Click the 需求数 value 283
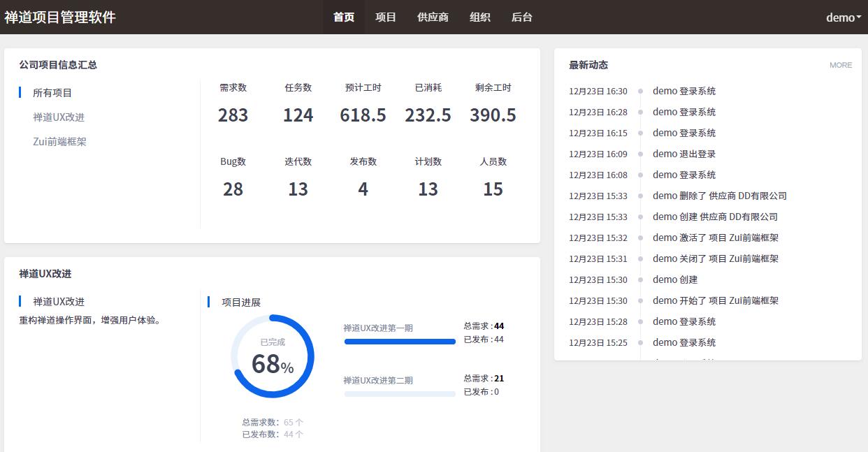Screen dimensions: 868x452 pos(233,115)
